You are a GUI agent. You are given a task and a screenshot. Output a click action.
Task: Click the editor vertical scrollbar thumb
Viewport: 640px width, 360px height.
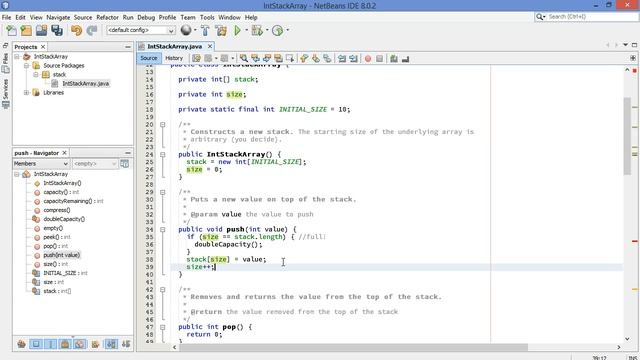pyautogui.click(x=627, y=136)
